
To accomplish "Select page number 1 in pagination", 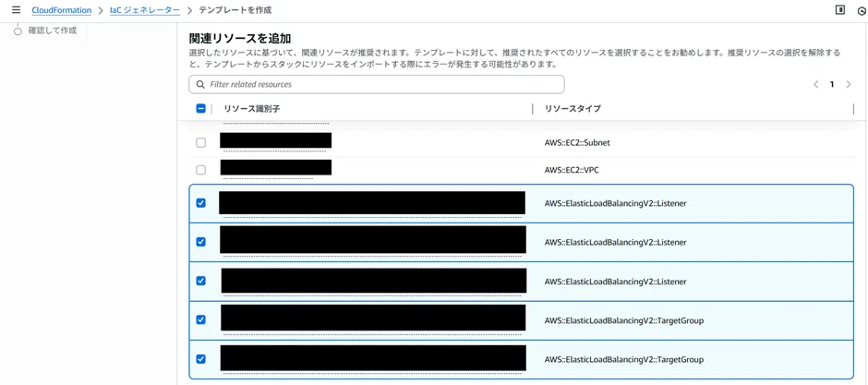I will click(831, 85).
